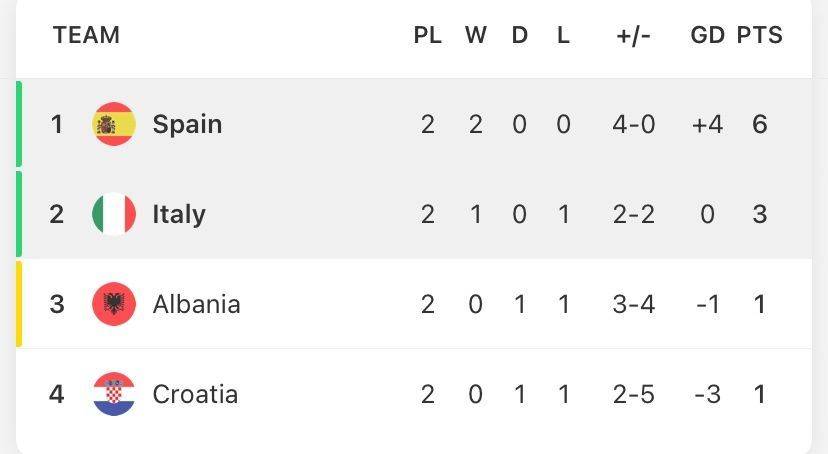This screenshot has height=454, width=828.
Task: Click the L column header
Action: tap(563, 35)
